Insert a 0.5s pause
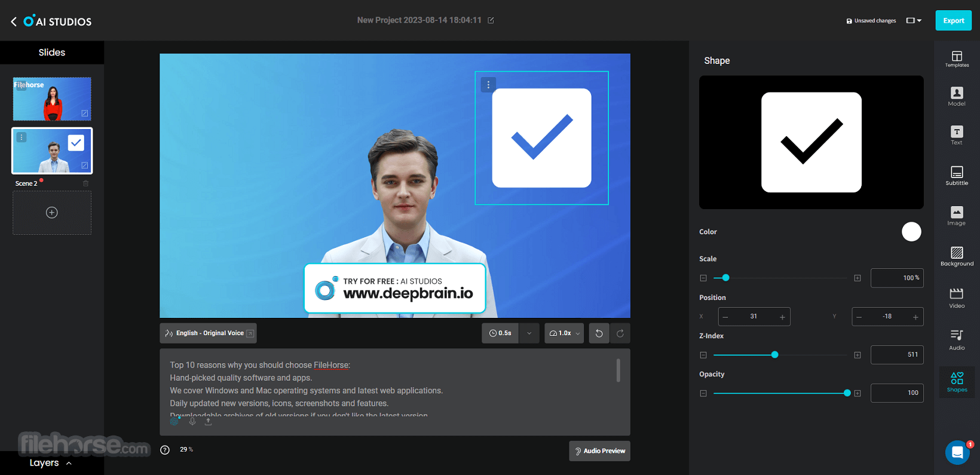 tap(501, 333)
